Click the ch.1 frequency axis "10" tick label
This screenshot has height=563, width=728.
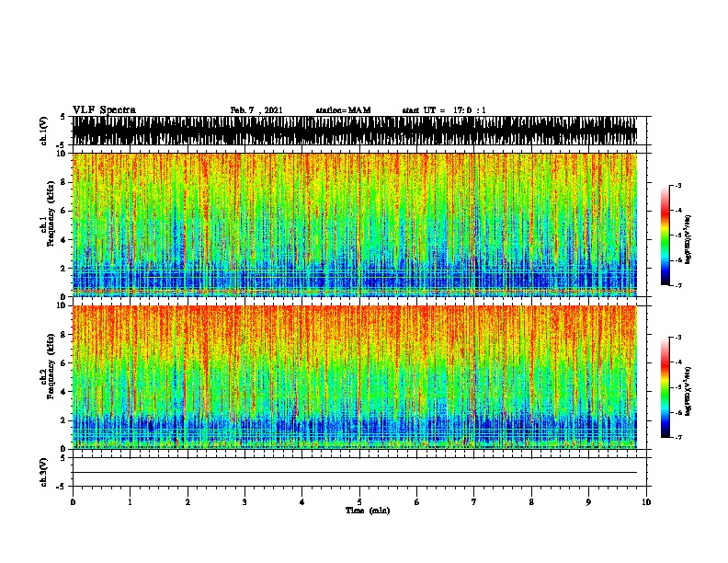coord(62,154)
